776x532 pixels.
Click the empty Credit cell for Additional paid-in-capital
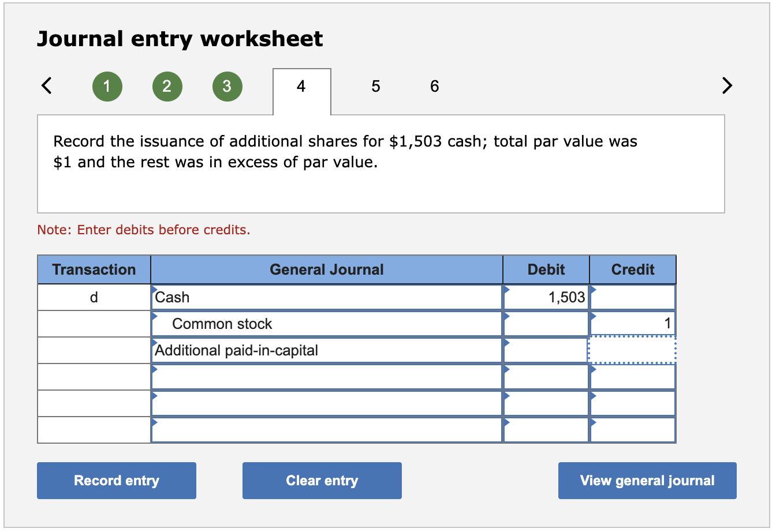point(632,350)
